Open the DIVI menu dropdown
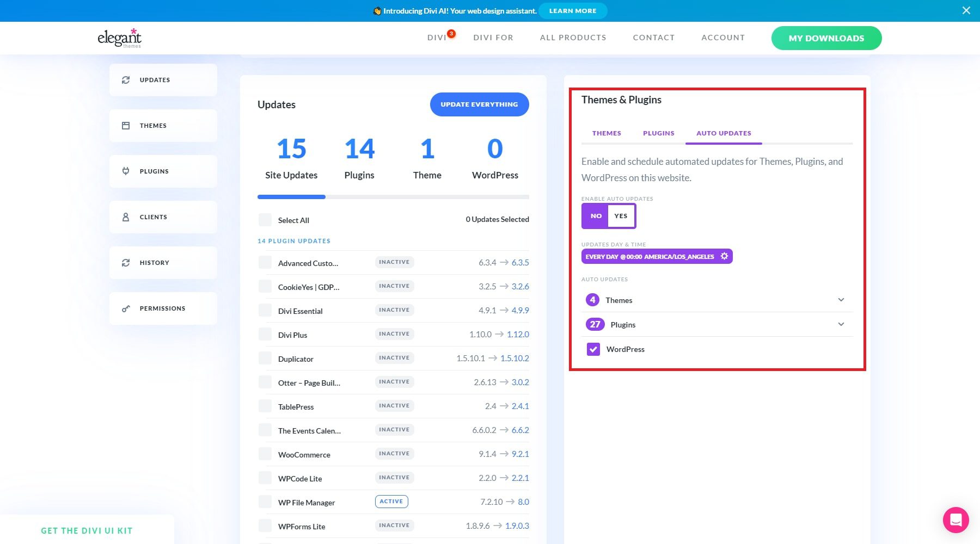This screenshot has width=980, height=544. [x=437, y=38]
